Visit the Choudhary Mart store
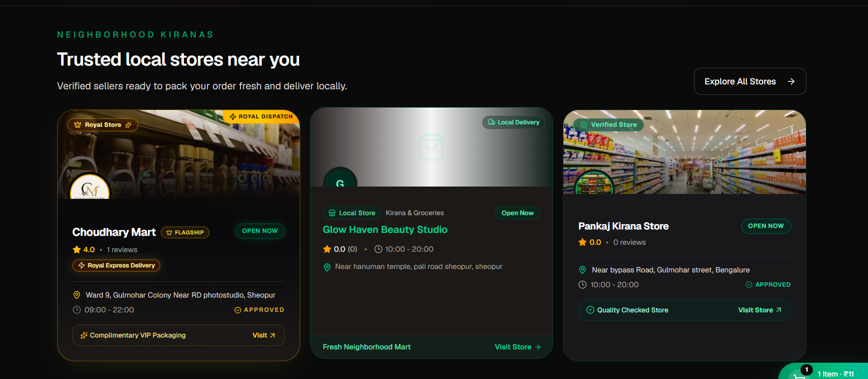The image size is (868, 379). coord(264,336)
